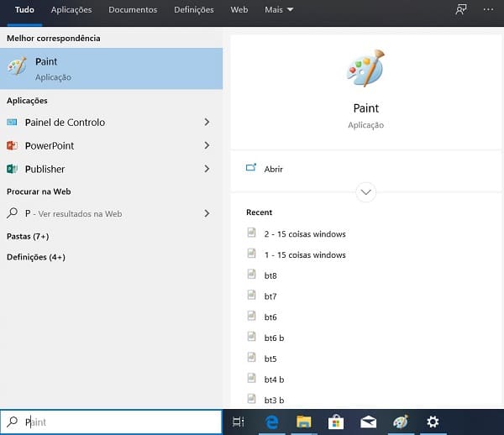Click file icon next to bt7

pyautogui.click(x=251, y=295)
